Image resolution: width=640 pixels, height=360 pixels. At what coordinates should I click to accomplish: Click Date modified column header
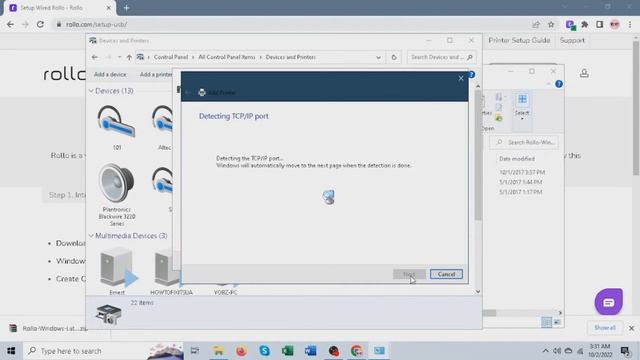(517, 158)
